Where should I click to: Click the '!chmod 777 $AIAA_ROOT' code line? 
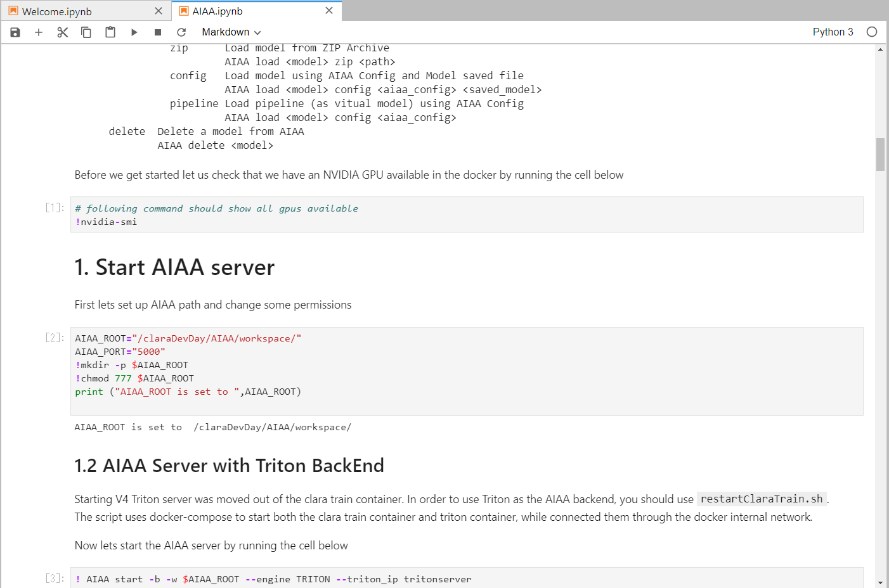click(x=134, y=378)
